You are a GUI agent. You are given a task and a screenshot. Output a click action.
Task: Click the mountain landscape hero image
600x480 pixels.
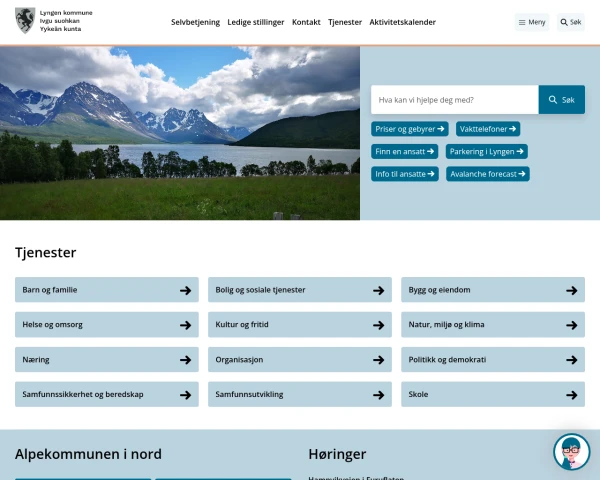[180, 133]
